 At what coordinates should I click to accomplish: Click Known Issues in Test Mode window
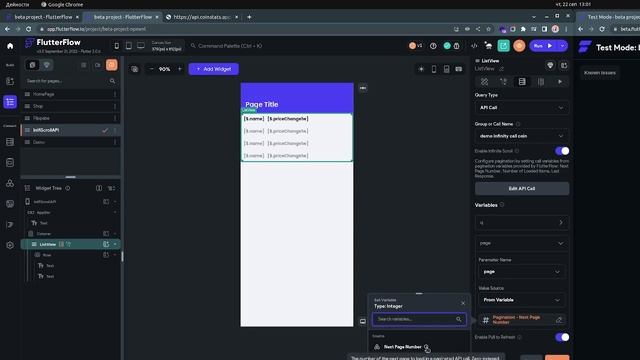(x=599, y=73)
